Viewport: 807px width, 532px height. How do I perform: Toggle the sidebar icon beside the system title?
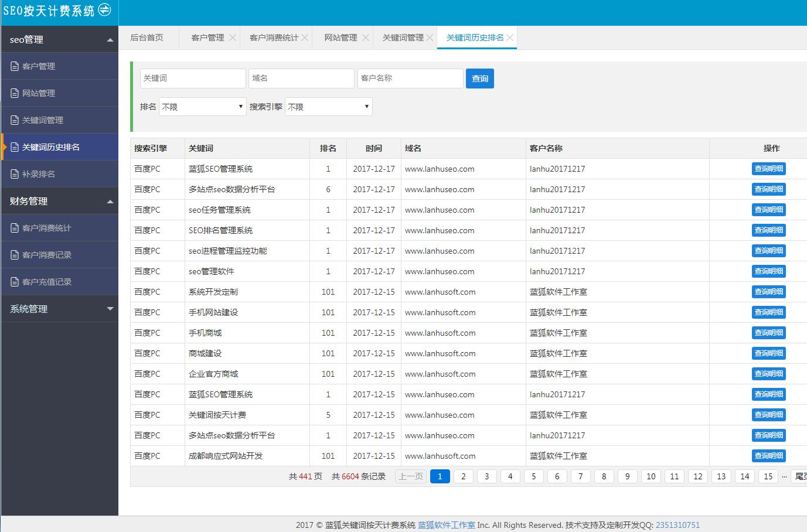click(x=104, y=9)
